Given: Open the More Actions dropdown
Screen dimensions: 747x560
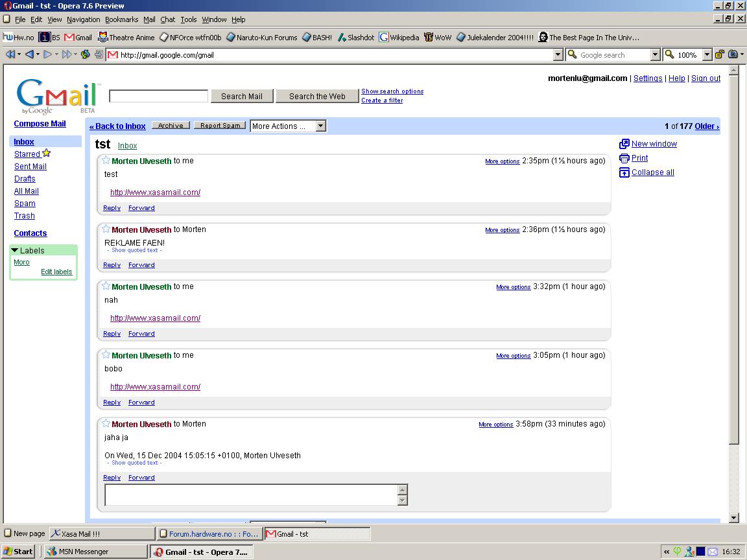Looking at the screenshot, I should pyautogui.click(x=288, y=126).
